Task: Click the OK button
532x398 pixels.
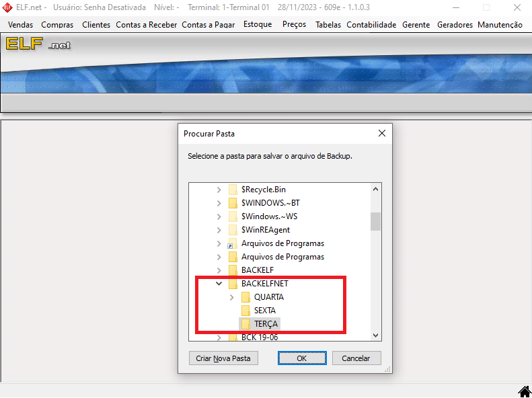Action: [x=302, y=358]
